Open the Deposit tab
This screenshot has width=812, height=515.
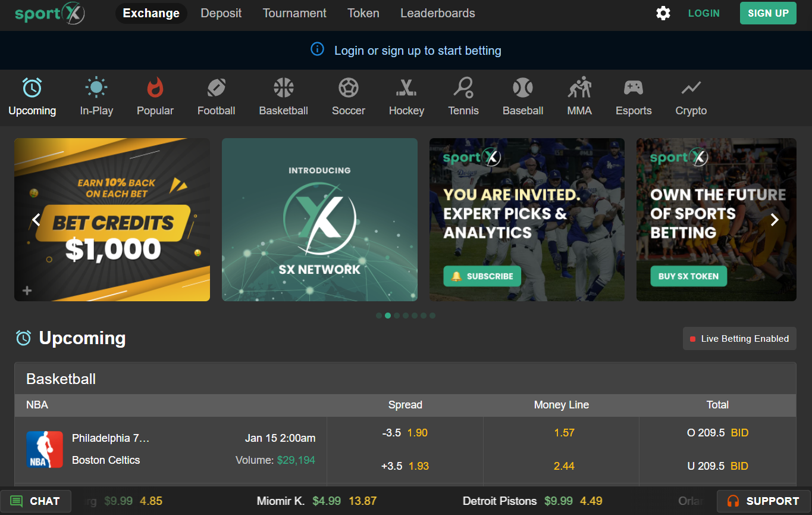click(x=221, y=13)
